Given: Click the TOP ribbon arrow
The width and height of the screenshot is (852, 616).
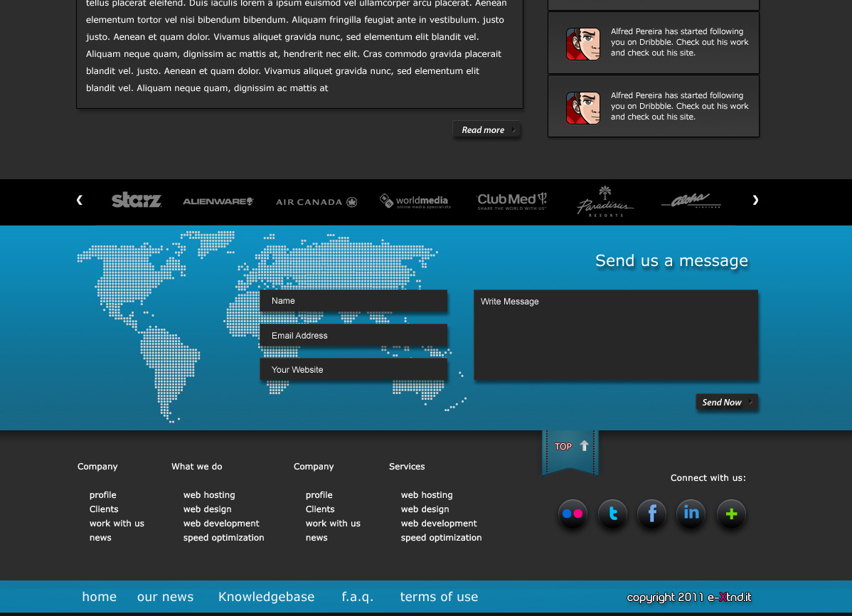Looking at the screenshot, I should pos(571,447).
